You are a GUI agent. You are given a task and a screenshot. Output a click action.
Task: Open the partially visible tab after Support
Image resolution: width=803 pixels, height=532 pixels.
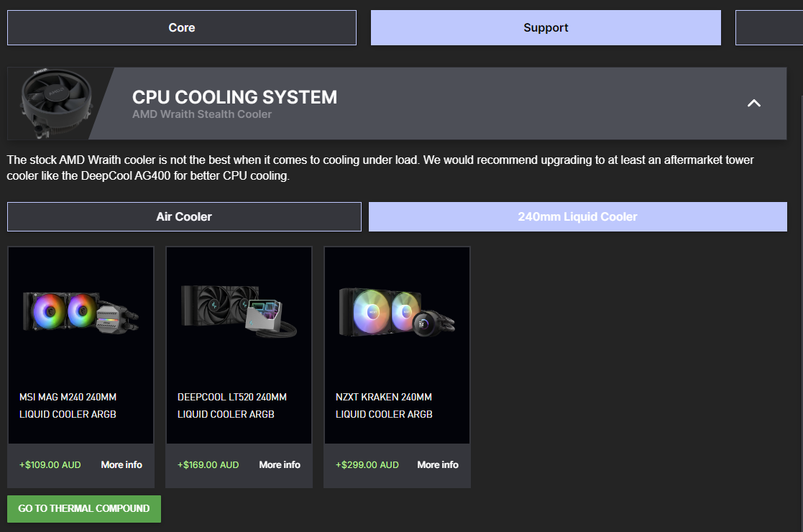pyautogui.click(x=769, y=27)
